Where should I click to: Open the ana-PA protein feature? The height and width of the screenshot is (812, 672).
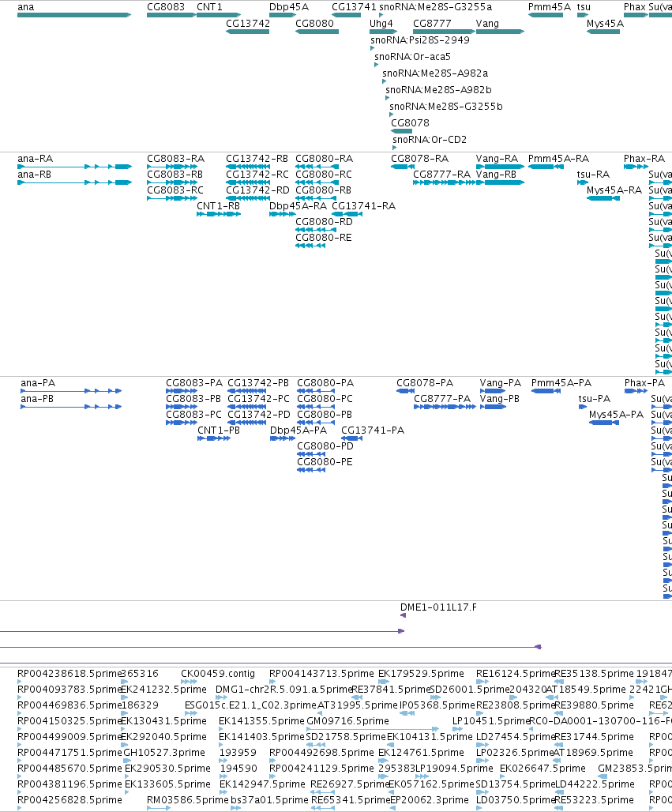click(x=71, y=391)
